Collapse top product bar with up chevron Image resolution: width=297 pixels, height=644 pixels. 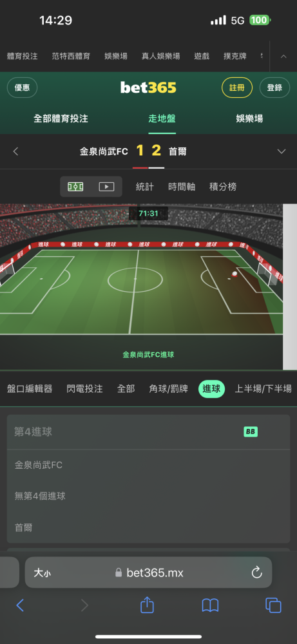pyautogui.click(x=283, y=56)
